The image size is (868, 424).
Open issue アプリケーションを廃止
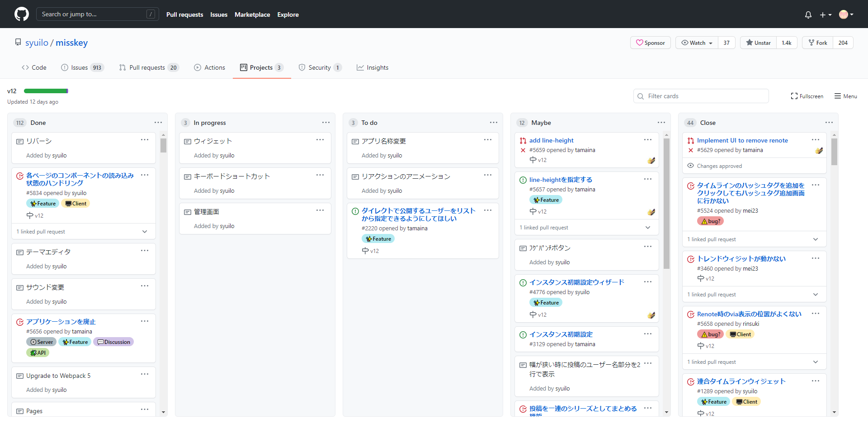click(x=61, y=322)
